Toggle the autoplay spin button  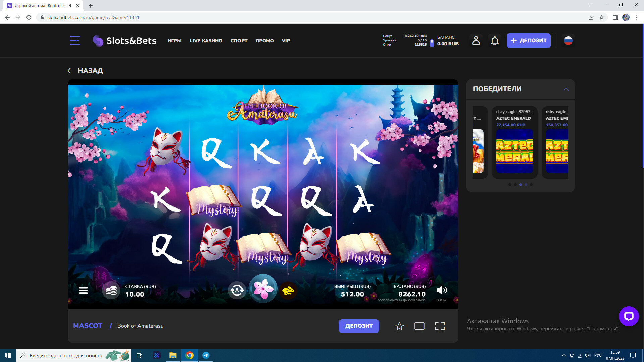(x=237, y=290)
